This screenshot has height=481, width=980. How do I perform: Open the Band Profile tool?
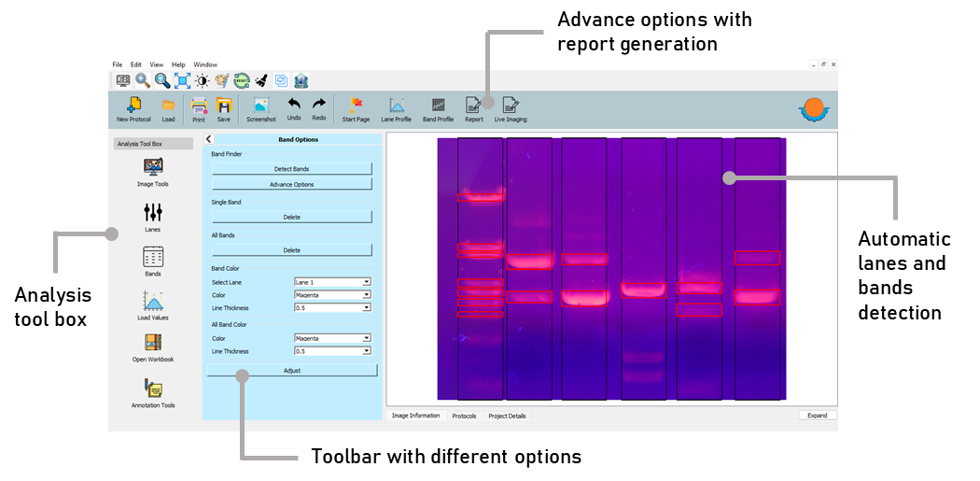tap(438, 106)
